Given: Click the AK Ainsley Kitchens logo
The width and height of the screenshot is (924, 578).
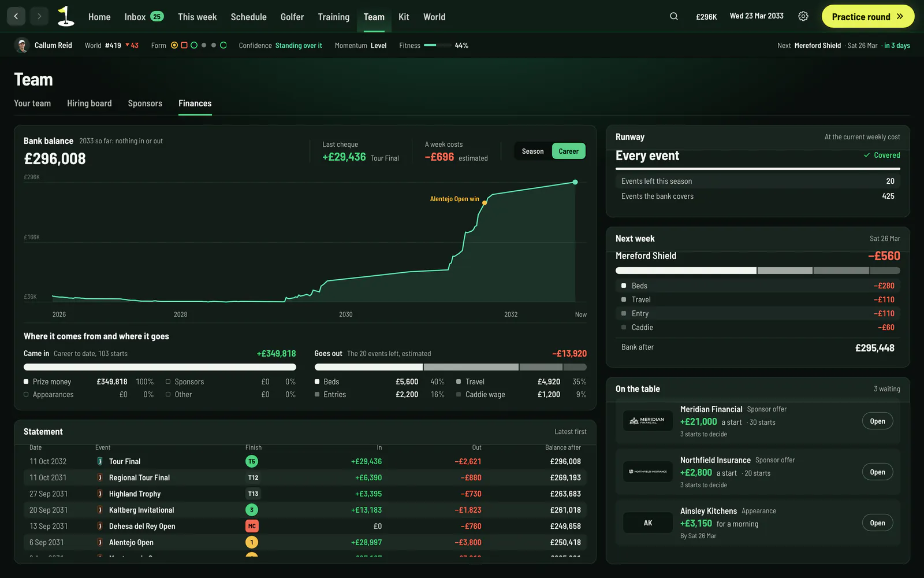Looking at the screenshot, I should tap(648, 523).
